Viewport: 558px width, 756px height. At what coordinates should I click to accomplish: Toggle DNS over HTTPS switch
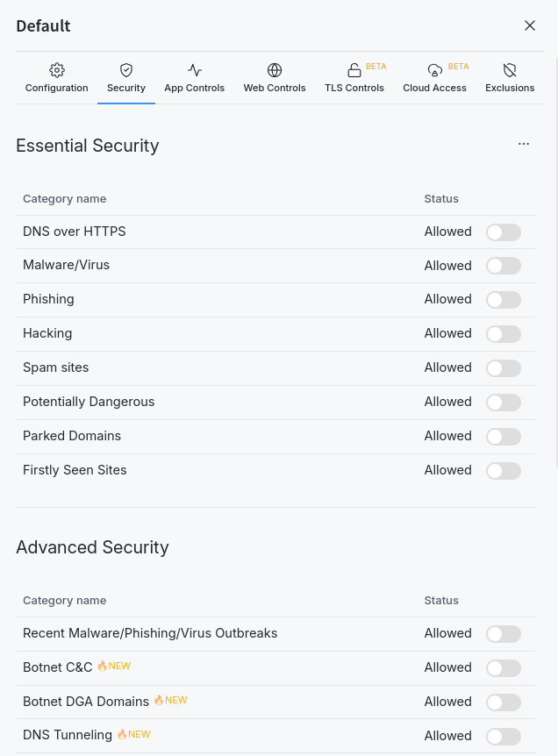coord(504,232)
